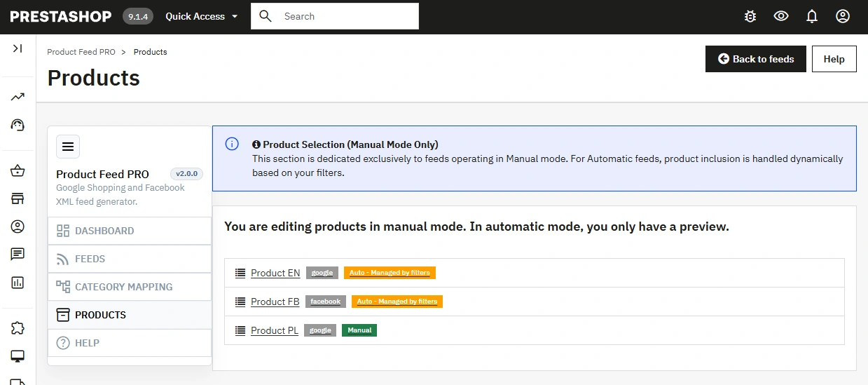Screen dimensions: 868x385
Task: Click the google badge on Product PL
Action: point(320,330)
